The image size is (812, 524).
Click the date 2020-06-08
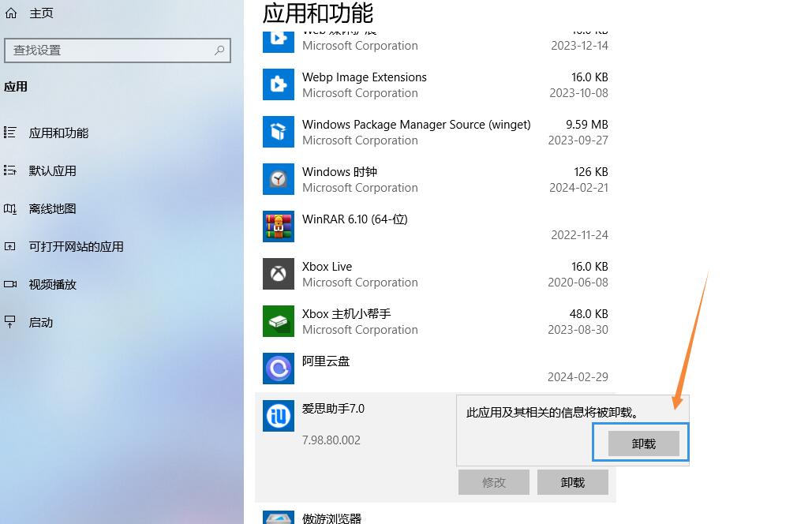(x=578, y=283)
